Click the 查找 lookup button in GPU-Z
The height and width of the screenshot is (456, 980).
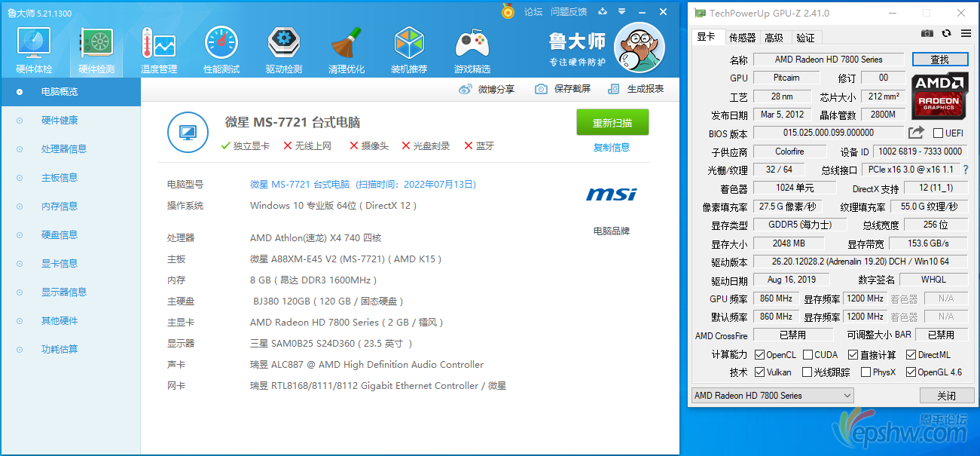[939, 60]
